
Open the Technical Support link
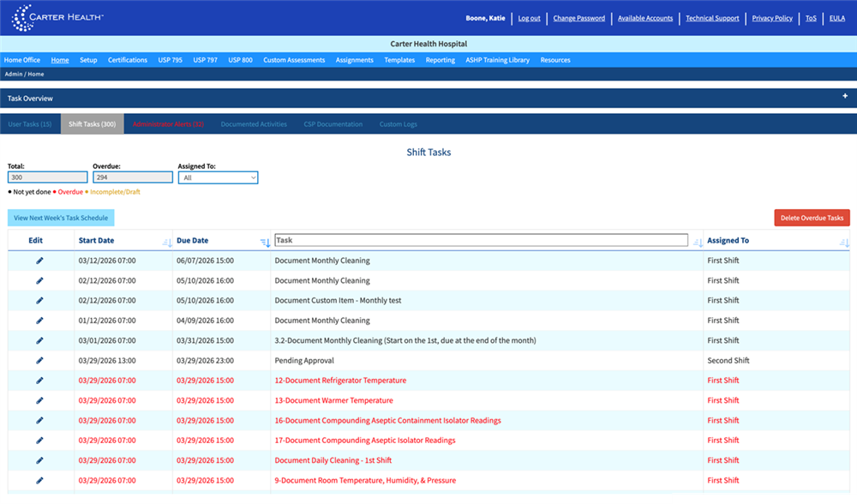click(x=712, y=18)
